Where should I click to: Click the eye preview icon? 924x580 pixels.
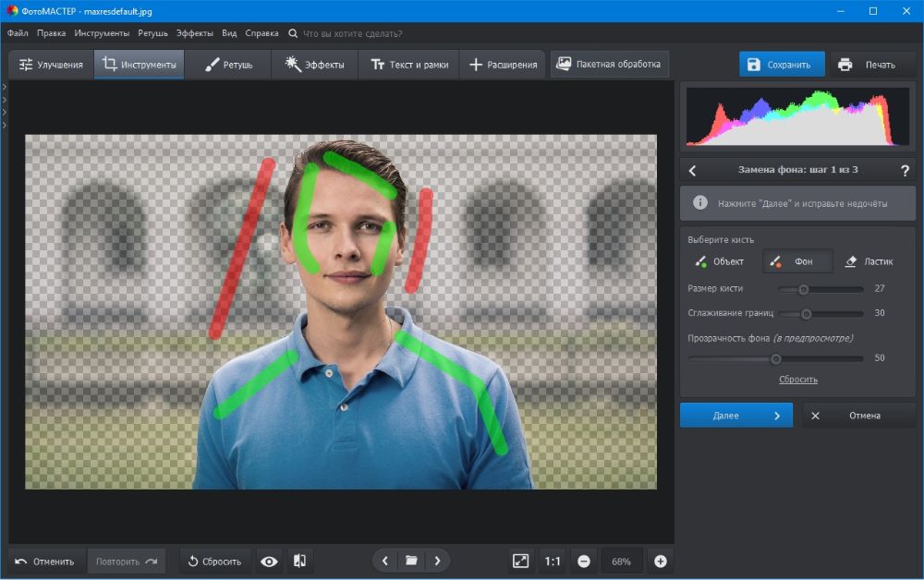[x=269, y=561]
